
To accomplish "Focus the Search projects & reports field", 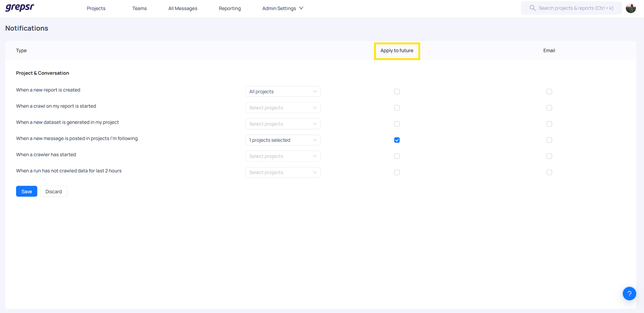I will [576, 8].
